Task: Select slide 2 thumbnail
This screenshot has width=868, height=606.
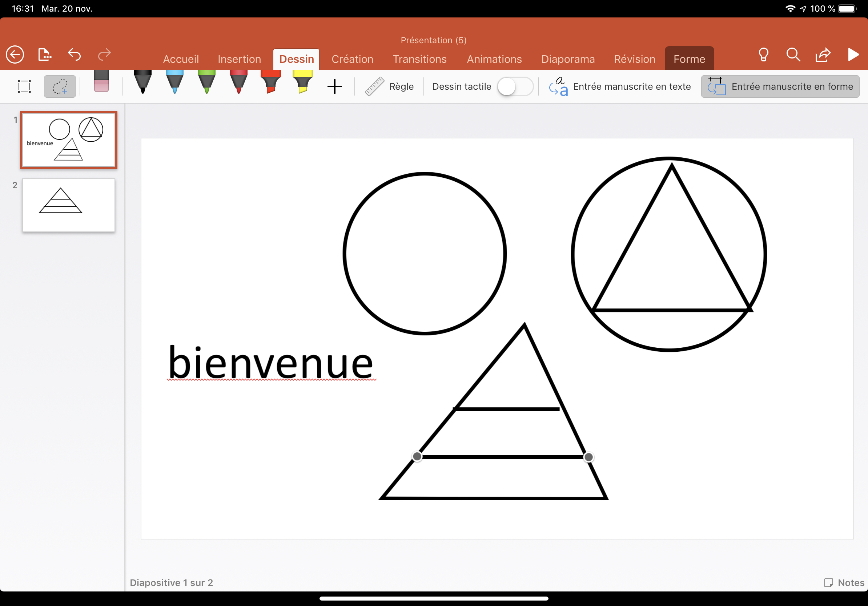Action: tap(68, 205)
